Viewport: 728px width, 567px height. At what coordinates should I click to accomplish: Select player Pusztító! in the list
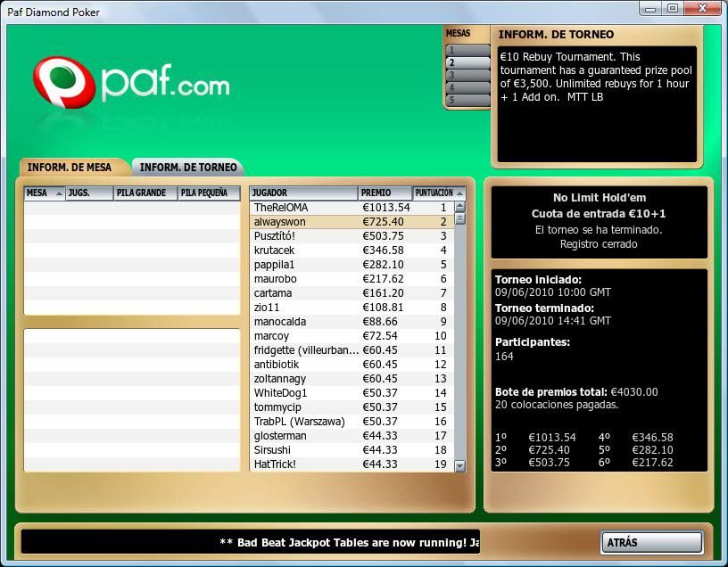click(352, 236)
